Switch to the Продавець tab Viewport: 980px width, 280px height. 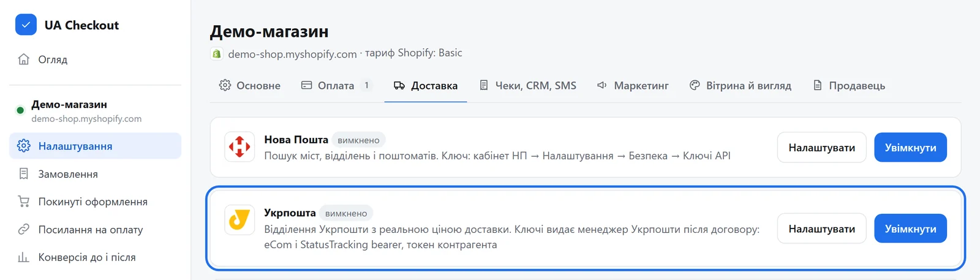pos(849,86)
